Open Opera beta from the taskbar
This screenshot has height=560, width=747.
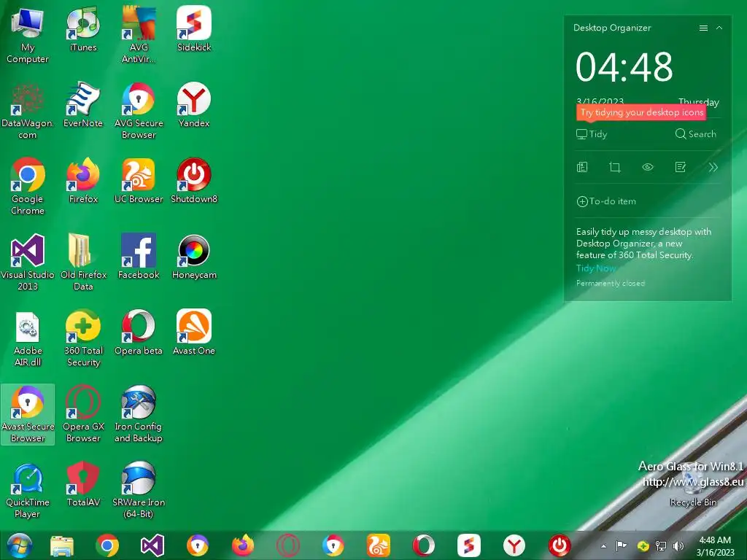424,545
